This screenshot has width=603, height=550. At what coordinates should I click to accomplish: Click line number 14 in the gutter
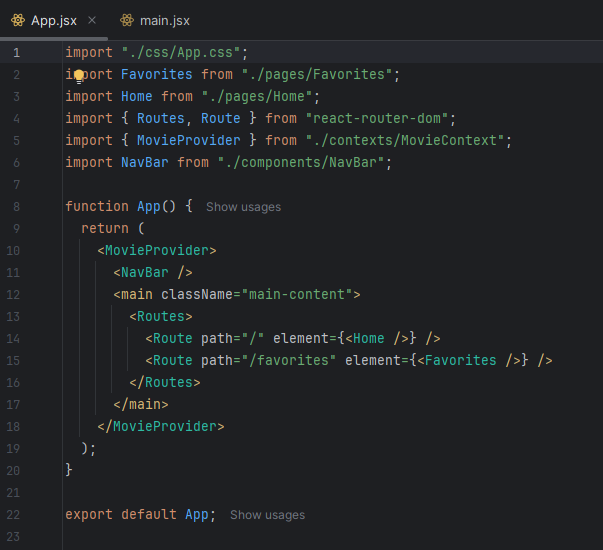pos(14,339)
